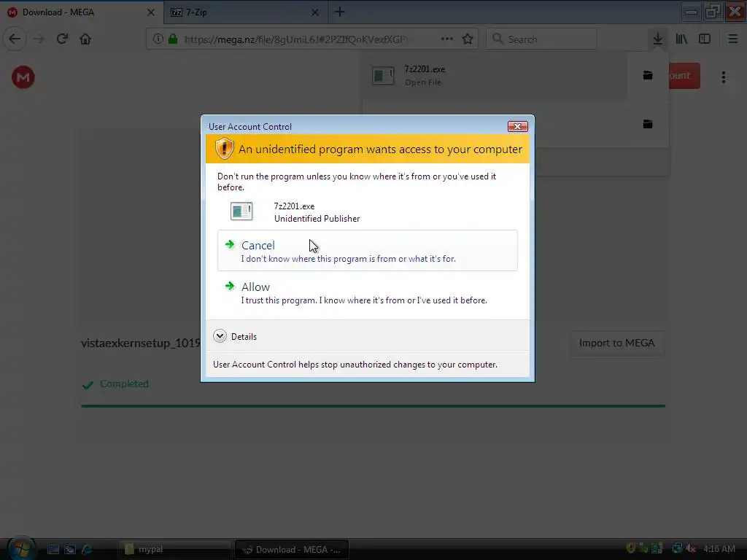The image size is (747, 560).
Task: Open 7z2201.exe from the downloads panel
Action: coord(495,76)
